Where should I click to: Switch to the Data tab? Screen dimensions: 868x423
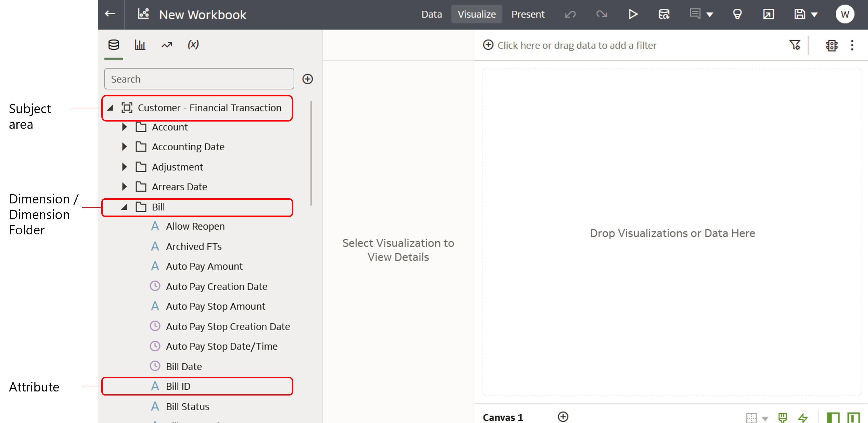(x=431, y=14)
